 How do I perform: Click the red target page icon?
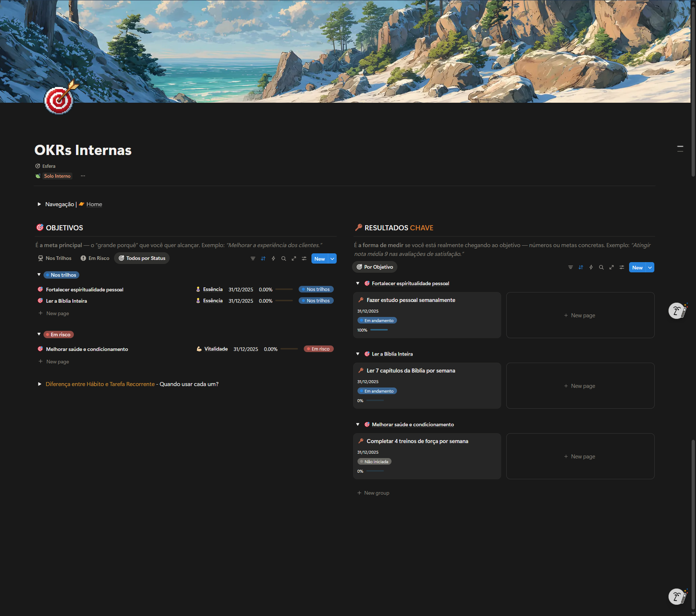[60, 99]
